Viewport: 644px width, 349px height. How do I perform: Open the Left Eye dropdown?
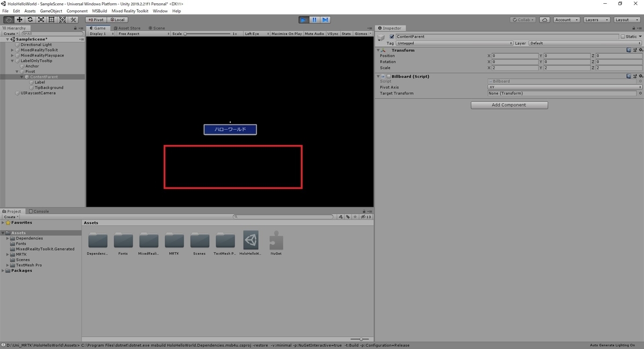(x=255, y=34)
